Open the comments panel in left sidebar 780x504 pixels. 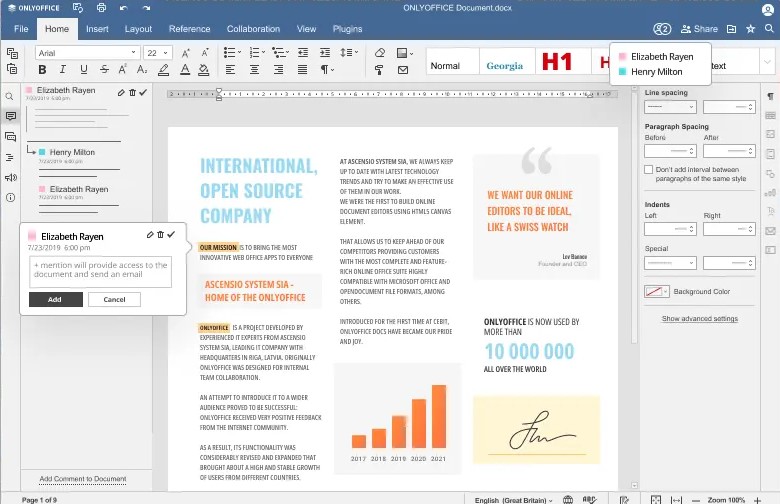pos(11,116)
